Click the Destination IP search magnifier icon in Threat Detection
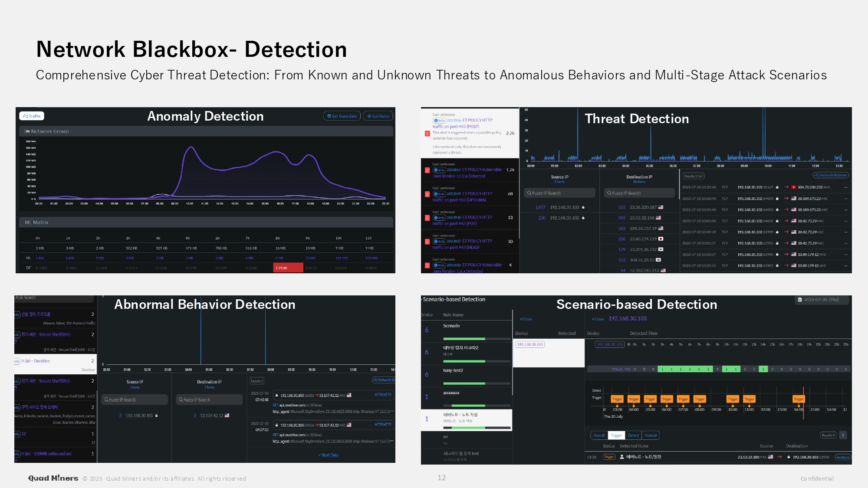Screen dimensions: 868x488 pyautogui.click(x=609, y=193)
